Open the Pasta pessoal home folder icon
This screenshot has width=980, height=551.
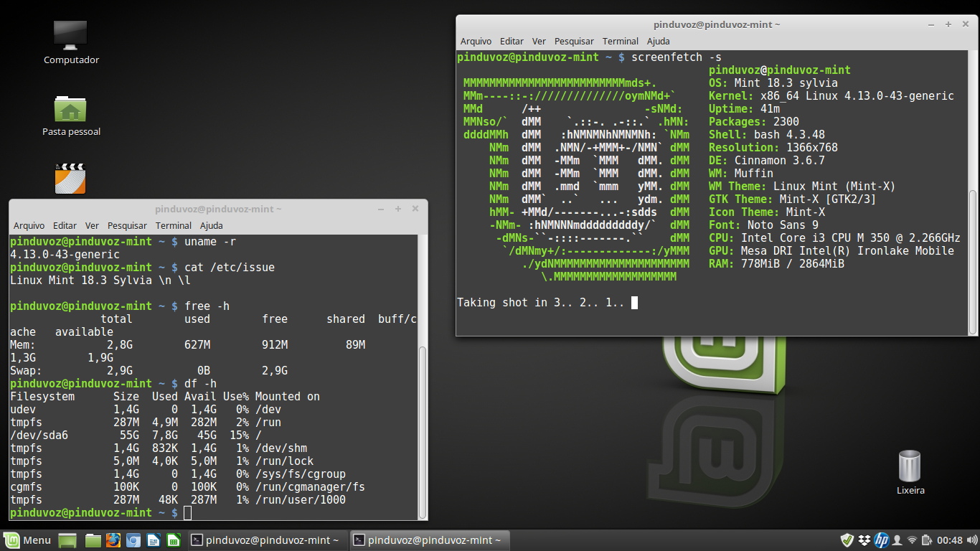click(x=70, y=115)
